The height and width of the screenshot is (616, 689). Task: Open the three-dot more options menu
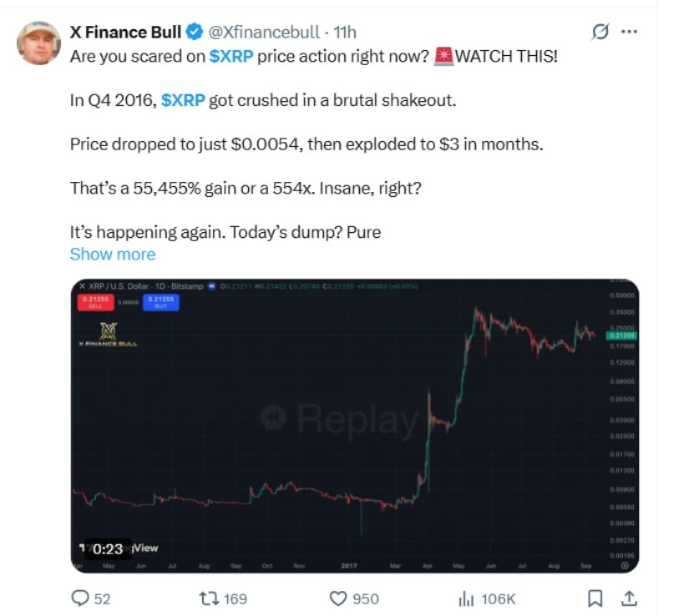tap(630, 33)
